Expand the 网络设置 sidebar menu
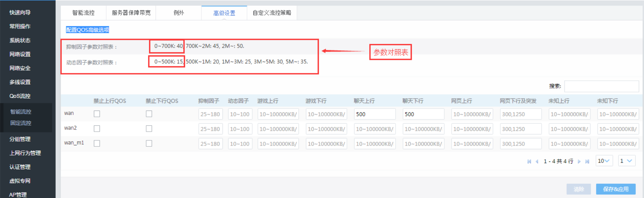 pyautogui.click(x=20, y=54)
